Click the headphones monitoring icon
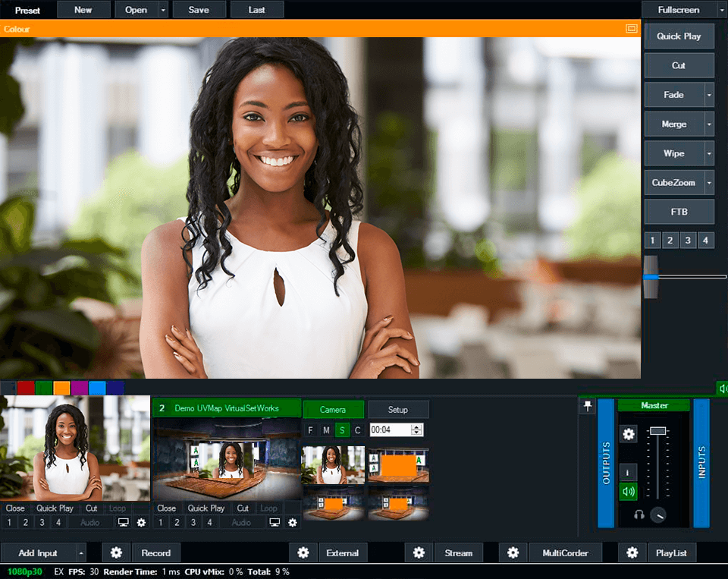The image size is (728, 579). click(639, 516)
